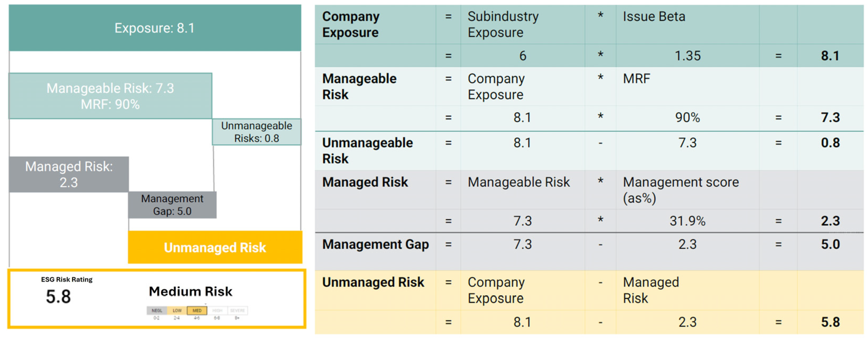Click the Exposure: 8.1 bar

[155, 28]
